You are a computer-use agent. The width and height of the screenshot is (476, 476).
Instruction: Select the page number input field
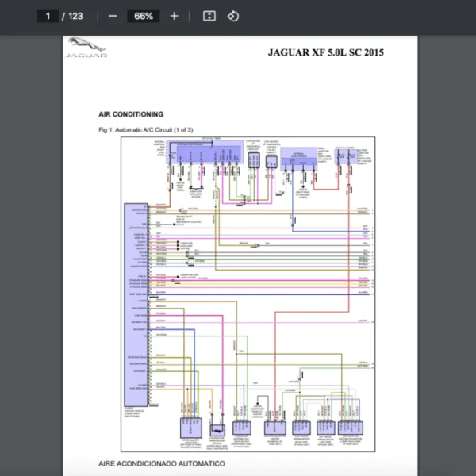48,16
